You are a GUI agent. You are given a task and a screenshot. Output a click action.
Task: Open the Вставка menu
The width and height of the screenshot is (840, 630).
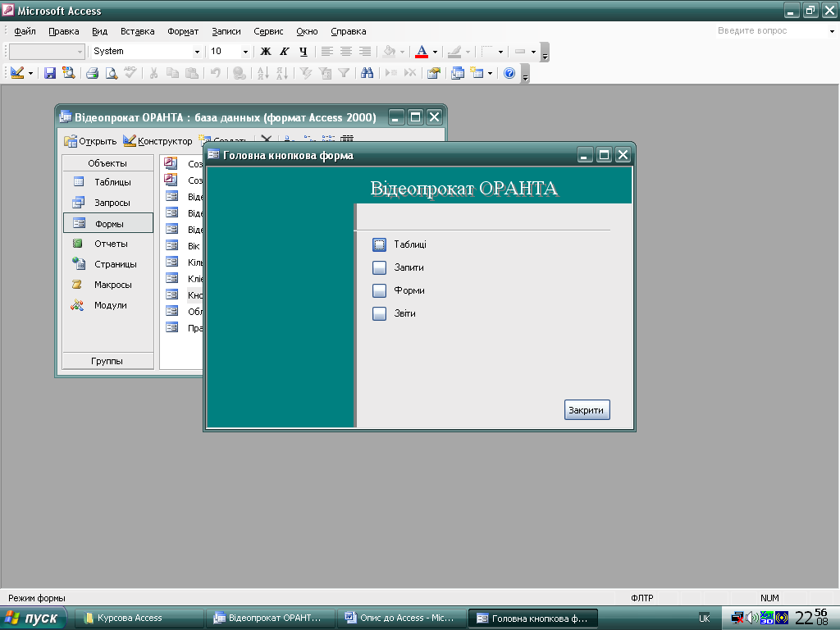(137, 31)
